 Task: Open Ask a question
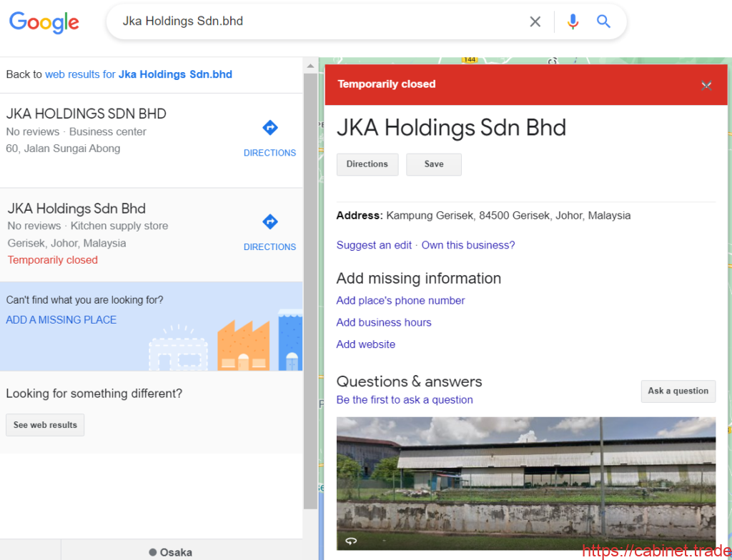point(678,391)
